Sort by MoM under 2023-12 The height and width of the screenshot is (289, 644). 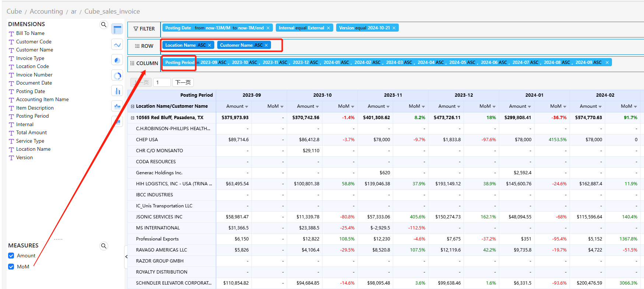tap(494, 107)
